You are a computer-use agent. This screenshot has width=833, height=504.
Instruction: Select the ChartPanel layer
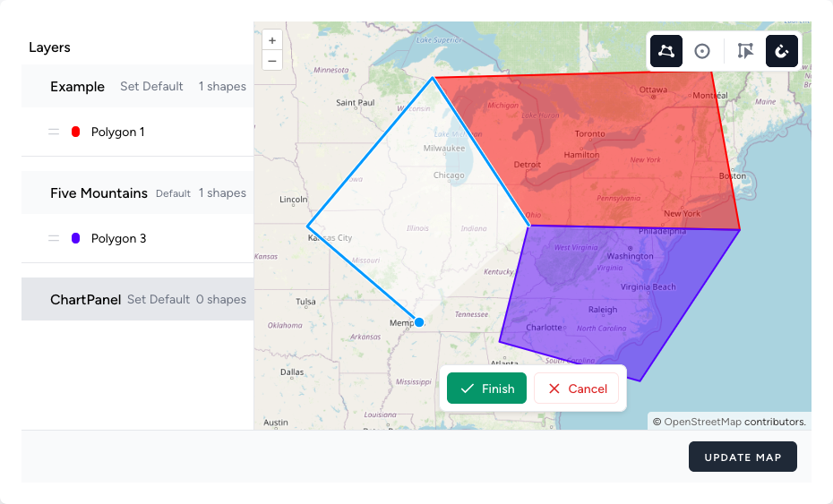coord(86,300)
